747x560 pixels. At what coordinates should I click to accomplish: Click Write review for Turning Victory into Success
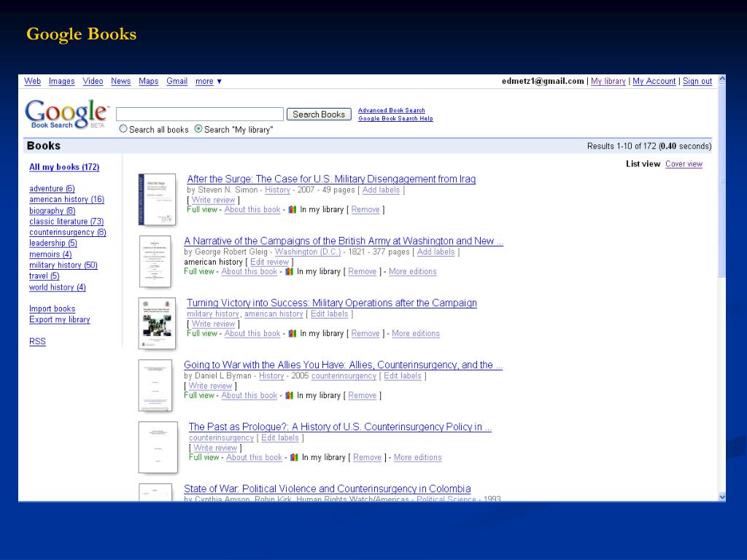214,324
